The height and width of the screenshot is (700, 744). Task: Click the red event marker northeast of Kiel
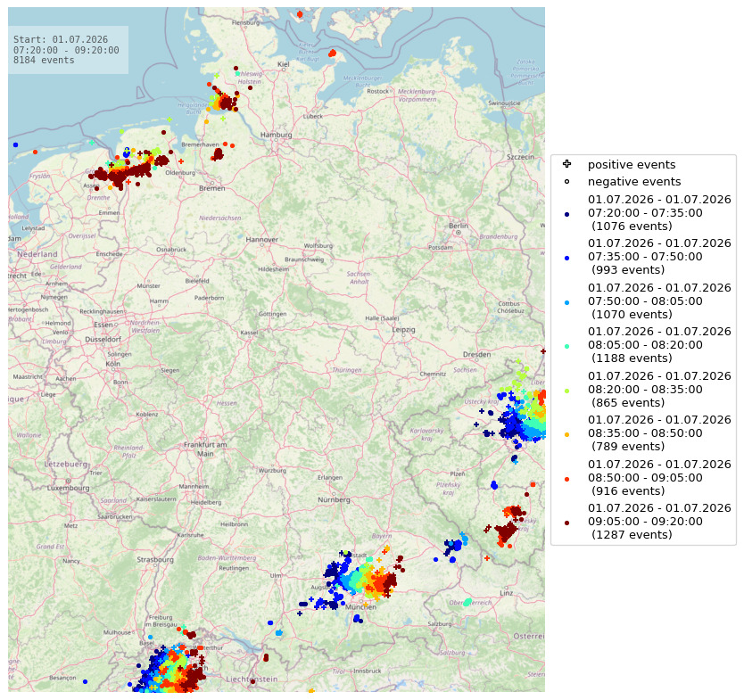point(332,53)
